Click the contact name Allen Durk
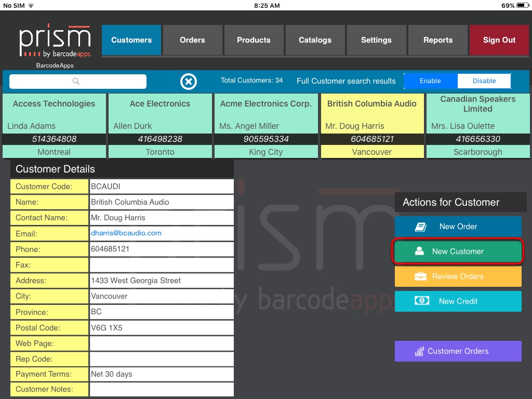532x399 pixels. 132,126
